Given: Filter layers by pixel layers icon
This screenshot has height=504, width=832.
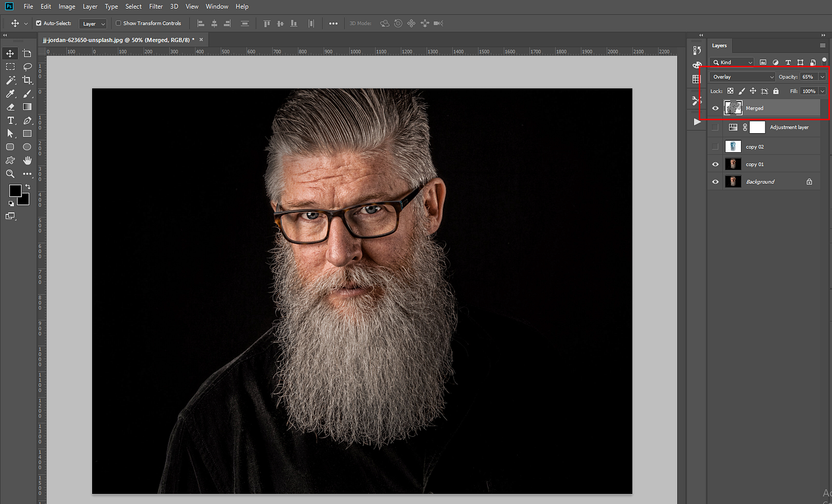Looking at the screenshot, I should [763, 62].
